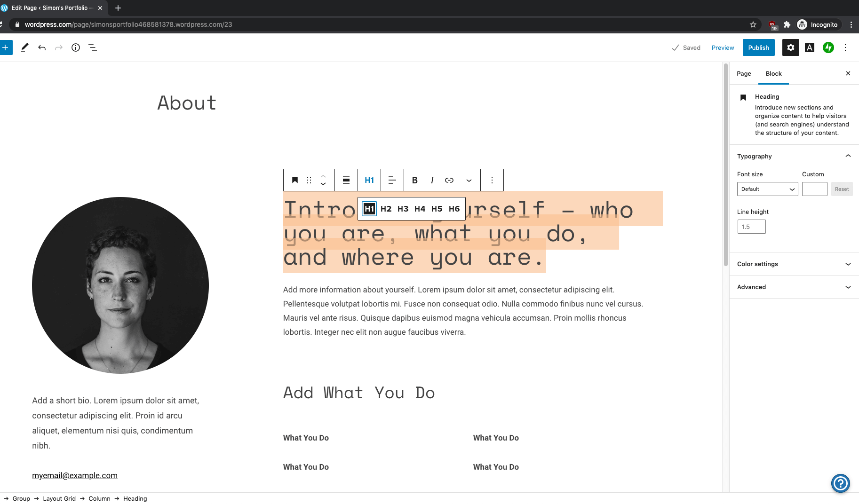The height and width of the screenshot is (504, 859).
Task: Click the Custom font size field
Action: click(x=815, y=189)
